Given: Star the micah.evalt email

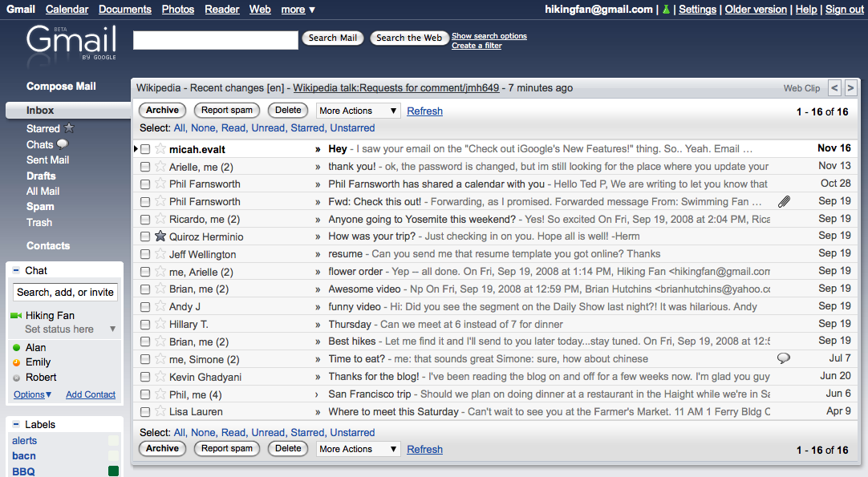Looking at the screenshot, I should click(x=160, y=148).
